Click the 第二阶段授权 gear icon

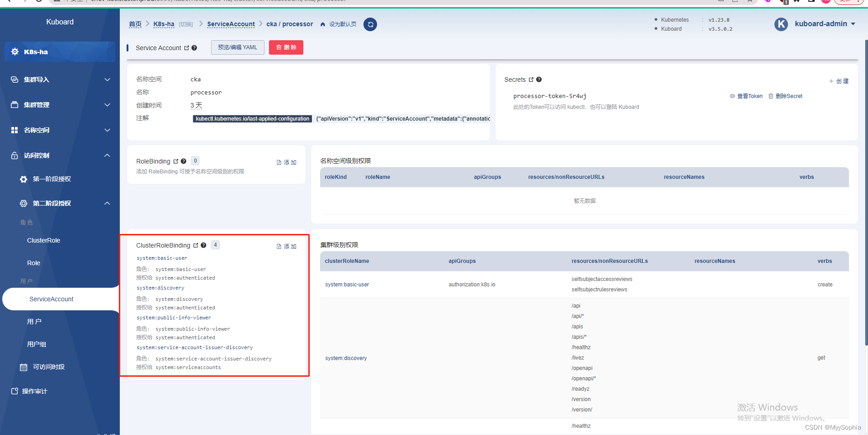click(x=24, y=204)
